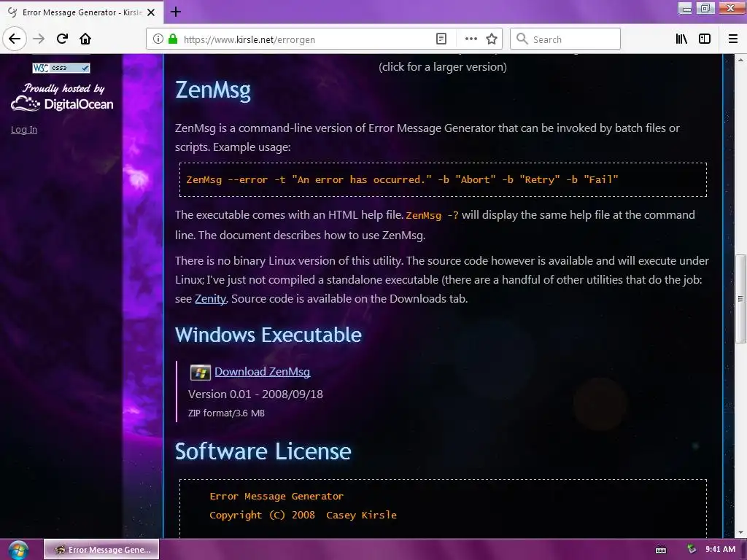This screenshot has width=747, height=560.
Task: Go back to the previous page
Action: 15,39
